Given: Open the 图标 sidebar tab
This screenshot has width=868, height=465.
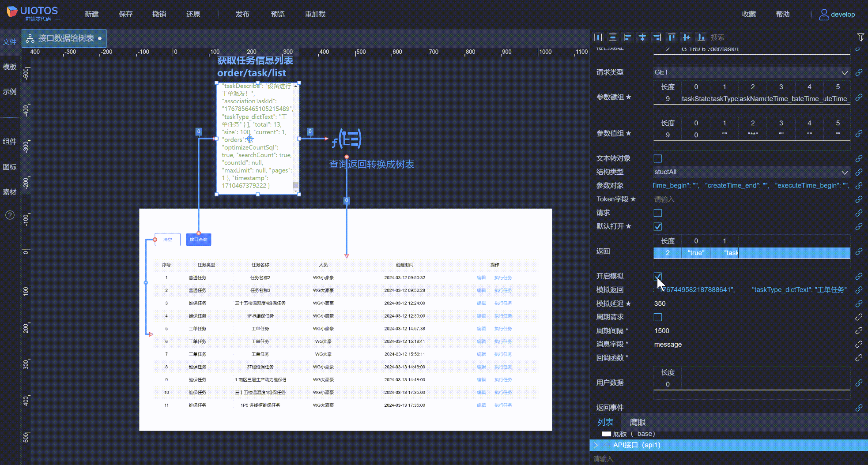Looking at the screenshot, I should click(x=10, y=167).
